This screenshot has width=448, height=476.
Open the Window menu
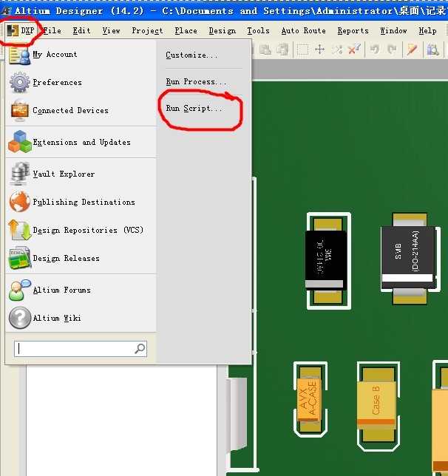pos(393,30)
